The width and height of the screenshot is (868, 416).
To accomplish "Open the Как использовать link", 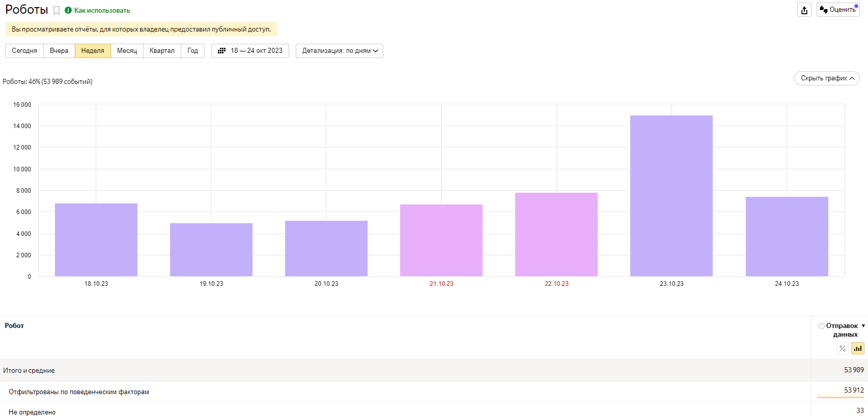I will tap(102, 11).
